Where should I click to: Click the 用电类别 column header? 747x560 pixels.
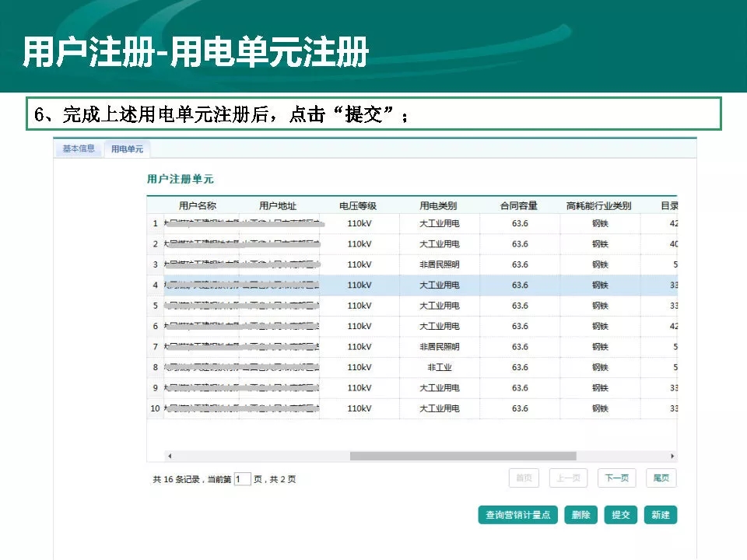click(x=439, y=206)
